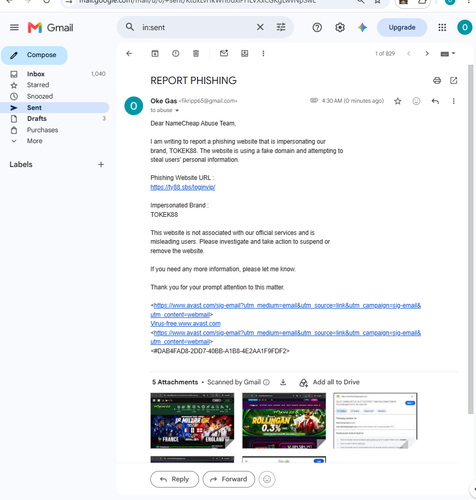
Task: Show search options filter icon
Action: pyautogui.click(x=281, y=27)
